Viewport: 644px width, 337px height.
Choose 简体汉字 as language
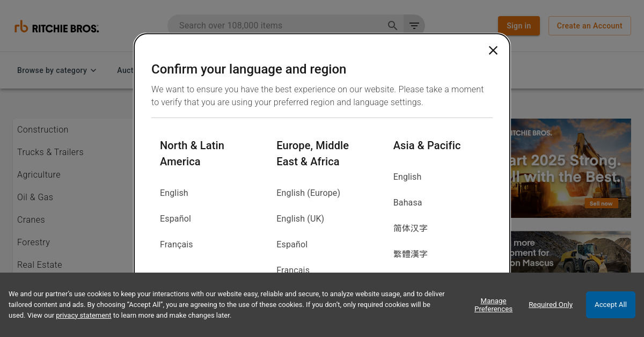point(410,228)
